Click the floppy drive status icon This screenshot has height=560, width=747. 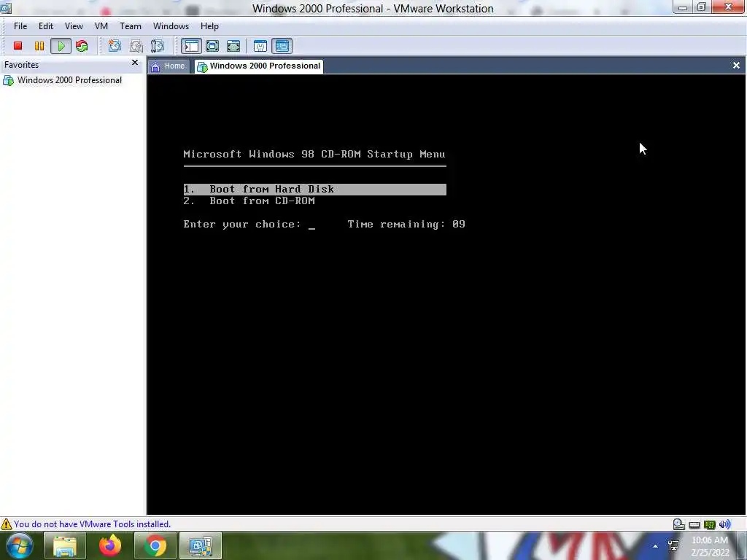pyautogui.click(x=694, y=525)
